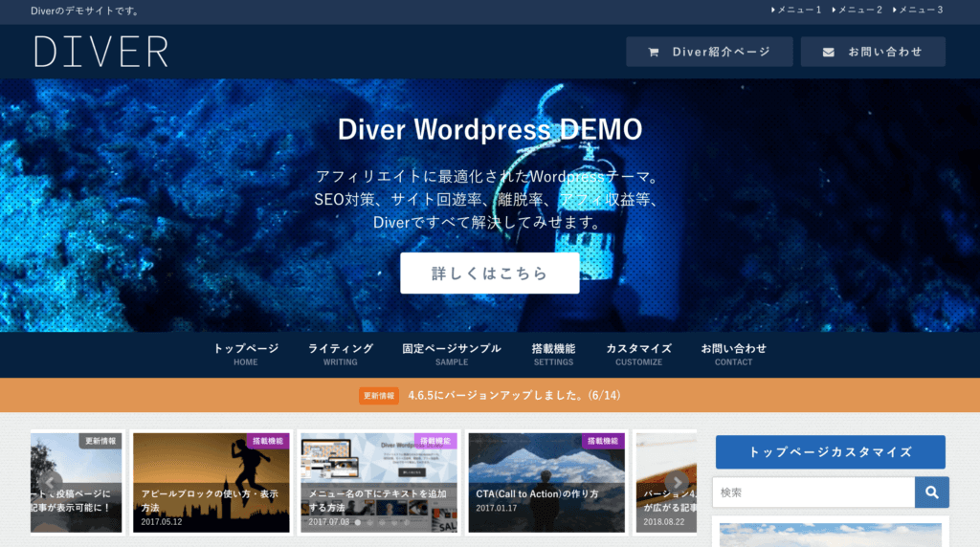This screenshot has width=980, height=547.
Task: Select first carousel pagination dot
Action: tap(358, 522)
